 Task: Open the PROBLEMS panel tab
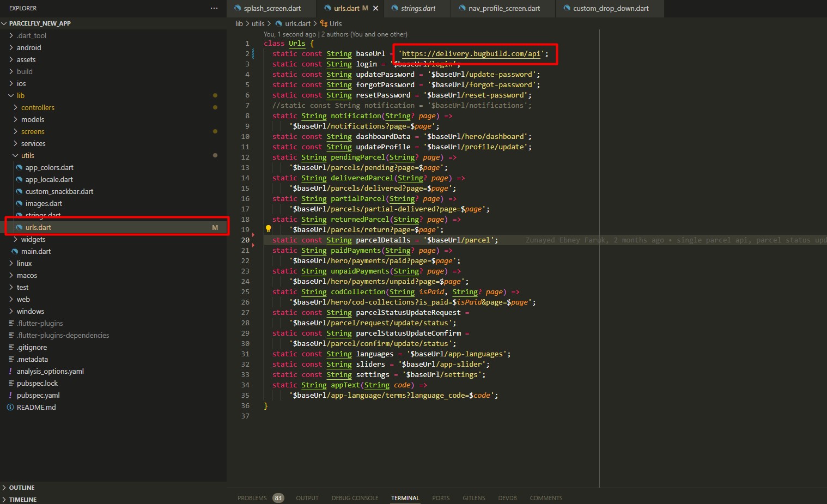(252, 498)
